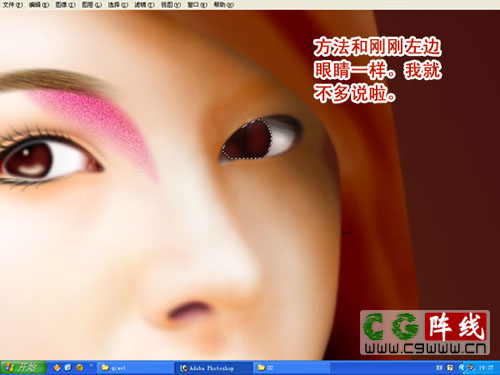500x375 pixels.
Task: Open the first folder taskbar button
Action: point(135,368)
